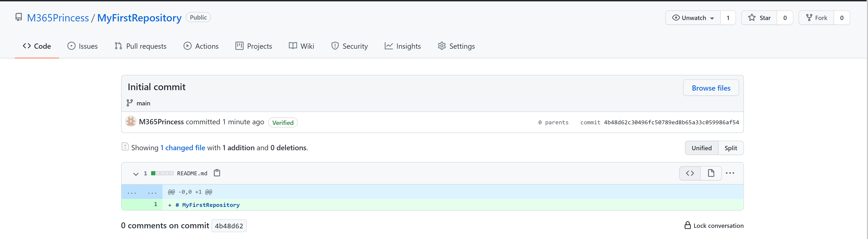868x239 pixels.
Task: Click the 'committed 1 minute ago' timestamp
Action: [x=225, y=122]
